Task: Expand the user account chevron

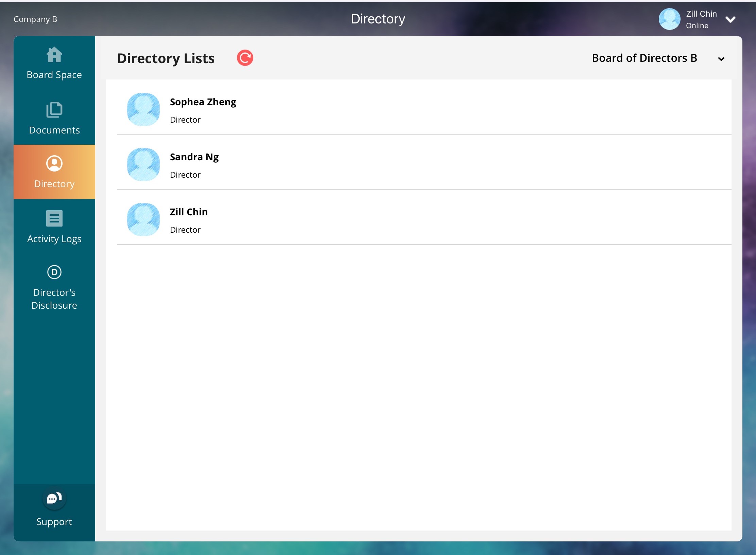Action: [x=730, y=19]
